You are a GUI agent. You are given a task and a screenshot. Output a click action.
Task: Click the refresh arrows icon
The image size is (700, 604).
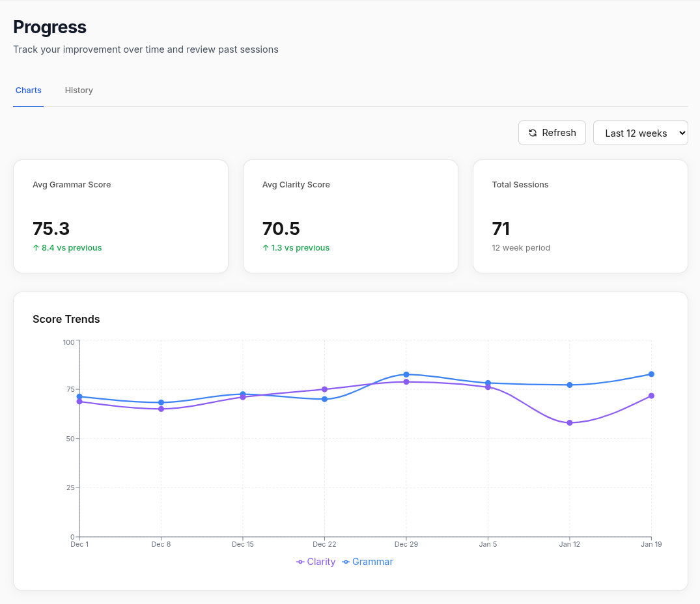coord(534,133)
